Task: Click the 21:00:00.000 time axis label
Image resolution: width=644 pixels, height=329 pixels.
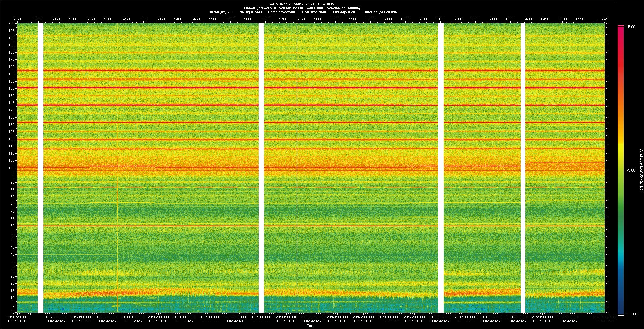Action: pos(440,317)
